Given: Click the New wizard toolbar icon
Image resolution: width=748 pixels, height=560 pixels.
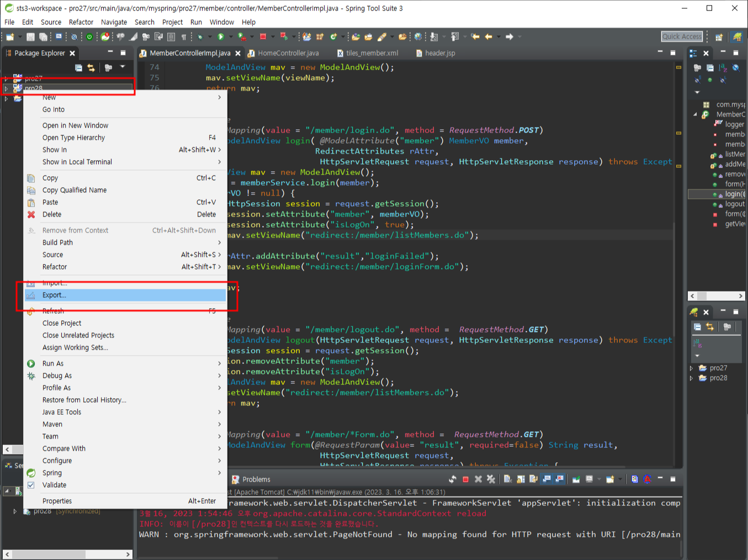Looking at the screenshot, I should pos(10,37).
